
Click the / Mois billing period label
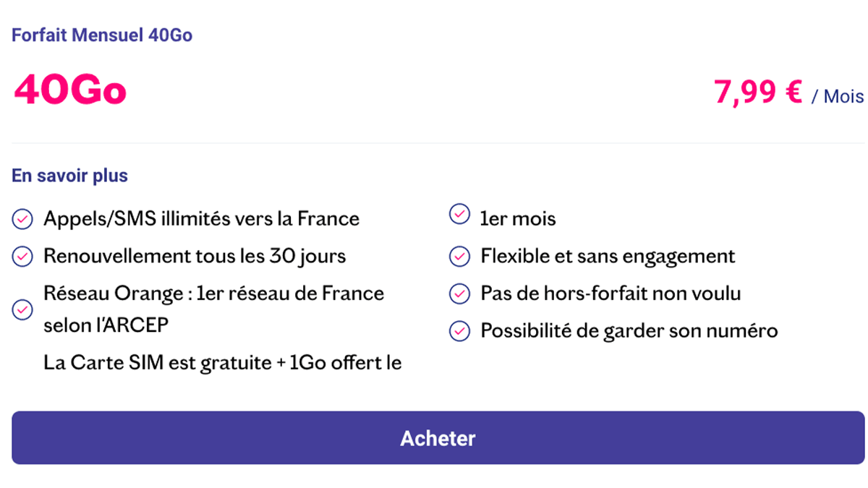[838, 95]
